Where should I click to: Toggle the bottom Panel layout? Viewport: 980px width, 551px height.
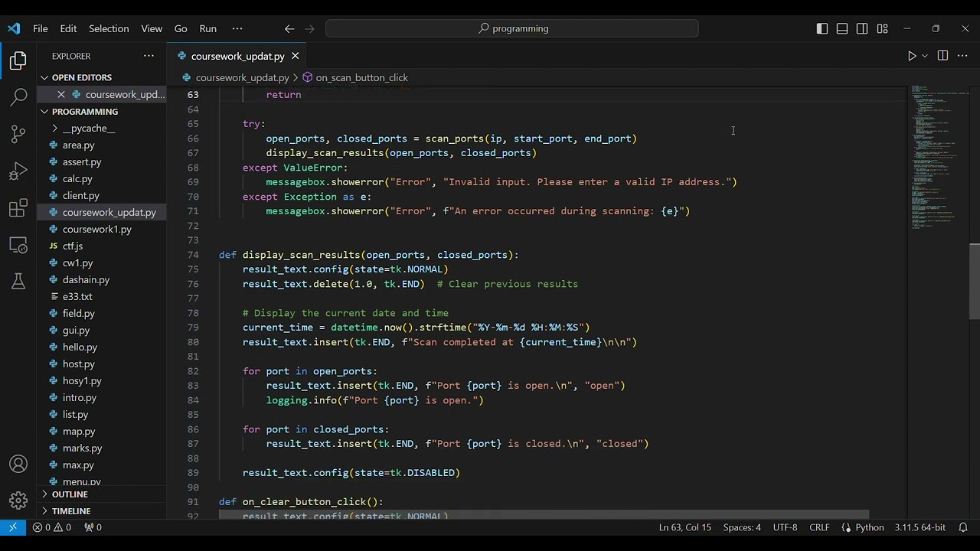(842, 28)
